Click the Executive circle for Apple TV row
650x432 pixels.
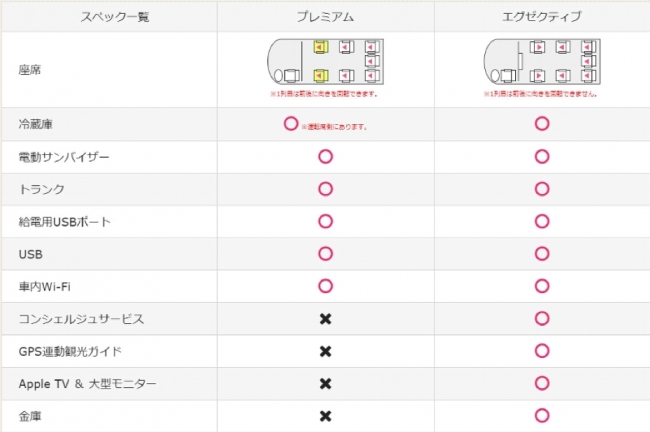(x=541, y=384)
